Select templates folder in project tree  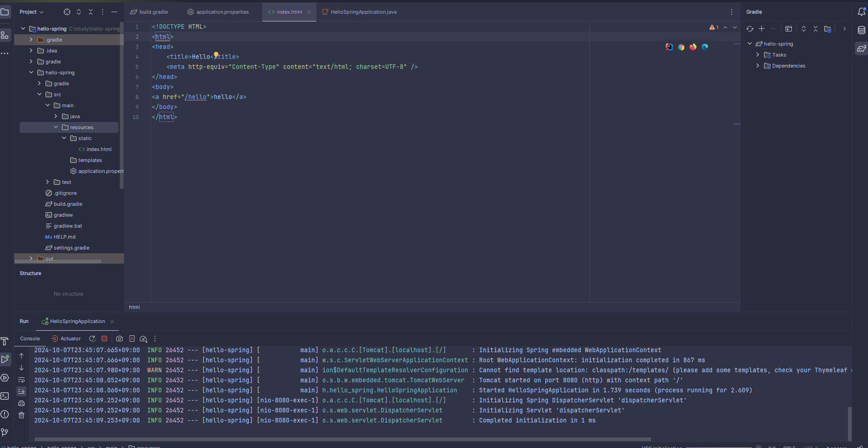(x=86, y=160)
